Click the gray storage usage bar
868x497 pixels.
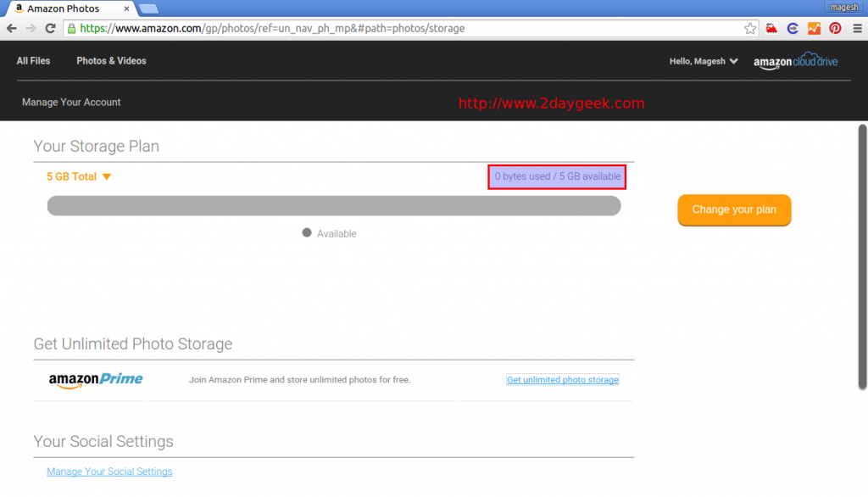[x=334, y=206]
